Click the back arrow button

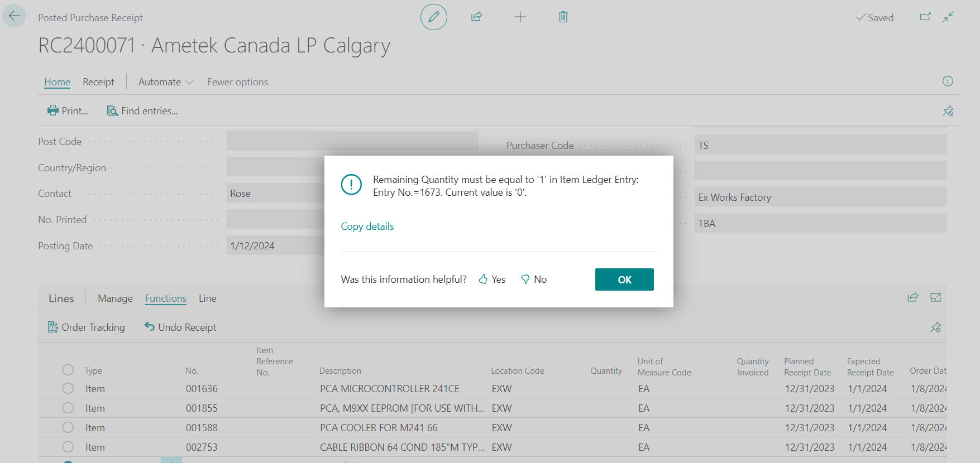[x=15, y=16]
